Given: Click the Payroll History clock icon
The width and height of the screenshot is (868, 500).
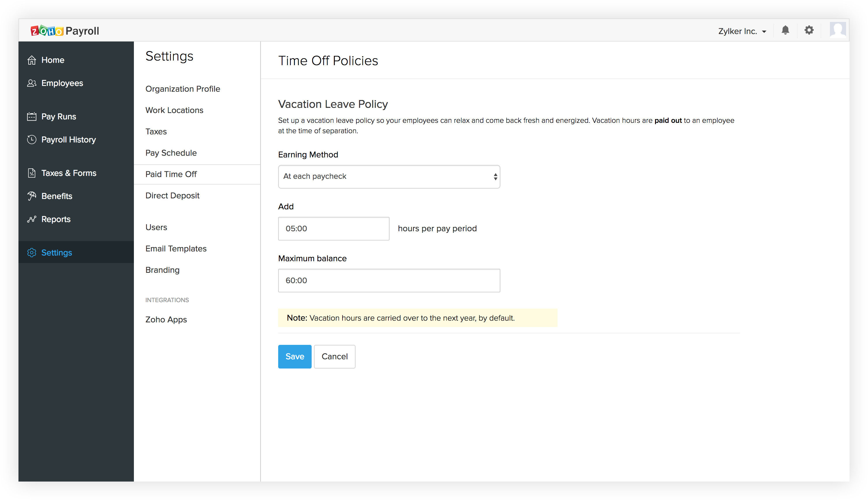Looking at the screenshot, I should (32, 140).
